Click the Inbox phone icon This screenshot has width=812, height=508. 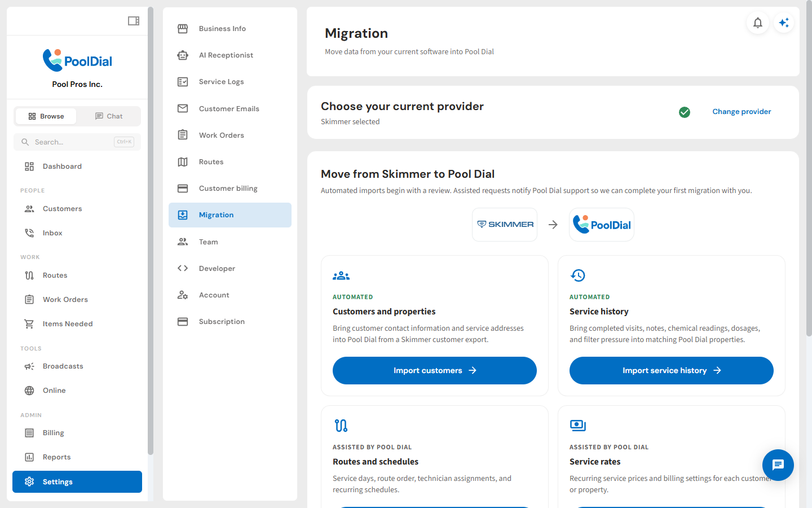click(x=29, y=233)
